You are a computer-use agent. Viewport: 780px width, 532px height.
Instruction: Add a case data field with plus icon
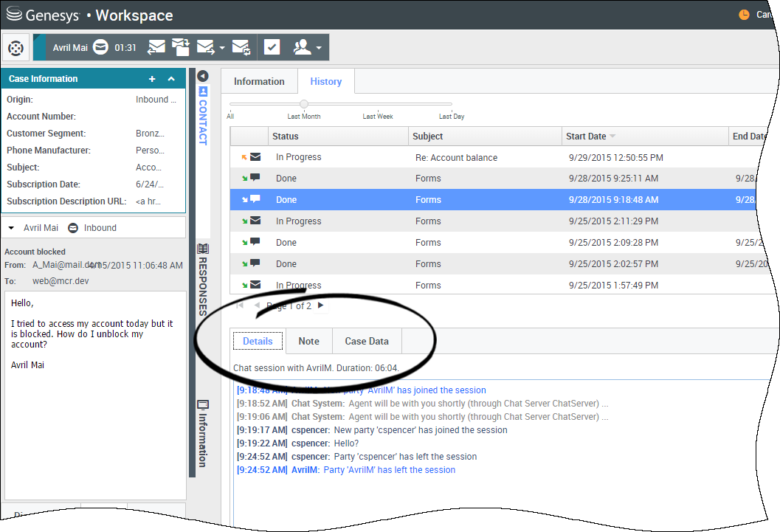pos(152,79)
